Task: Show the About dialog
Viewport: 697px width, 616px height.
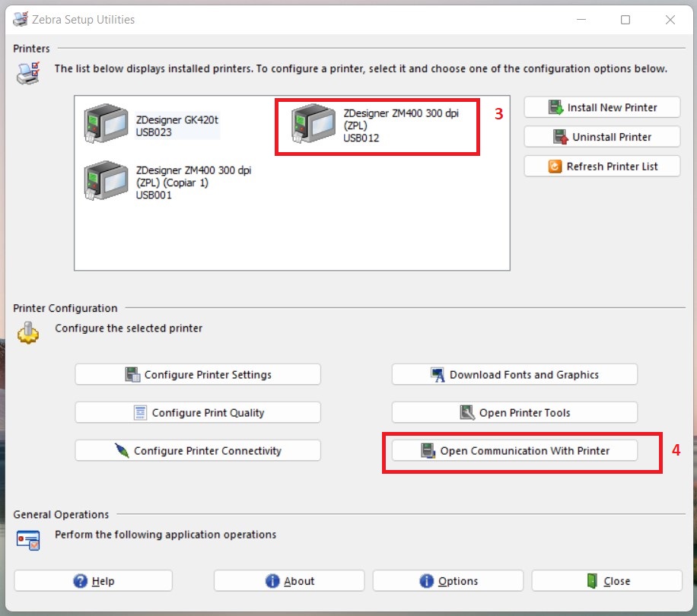Action: 289,581
